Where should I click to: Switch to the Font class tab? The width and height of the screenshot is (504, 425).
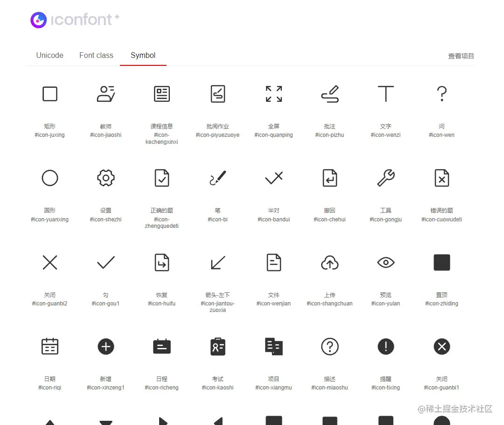pyautogui.click(x=96, y=55)
